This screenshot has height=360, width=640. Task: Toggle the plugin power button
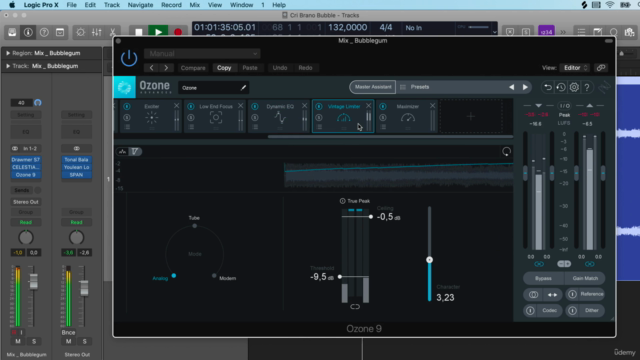point(129,58)
